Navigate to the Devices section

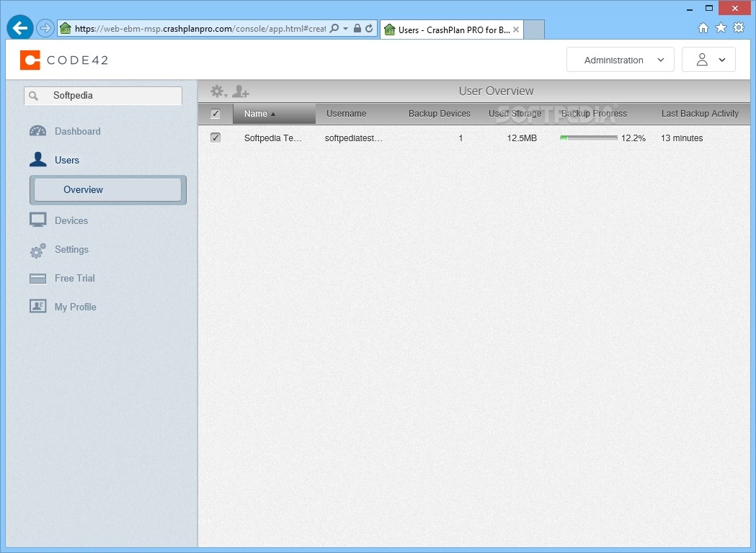(71, 220)
